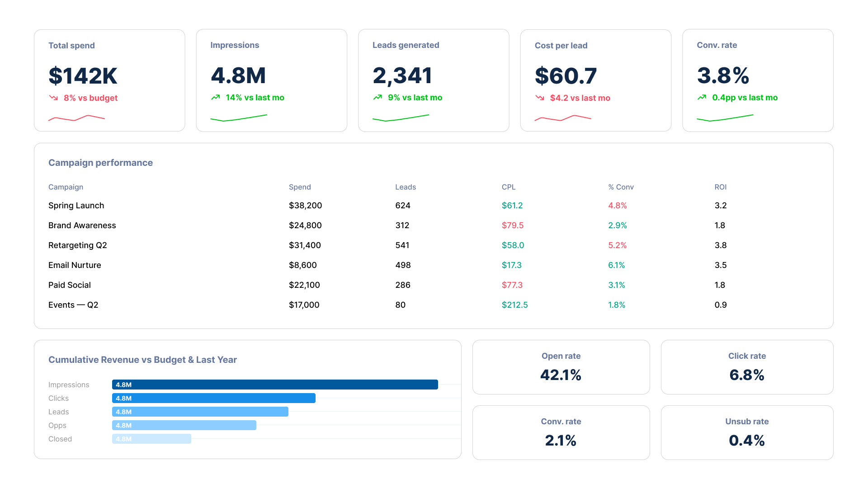Click the Impressions funnel bar
This screenshot has width=868, height=488.
tap(275, 385)
